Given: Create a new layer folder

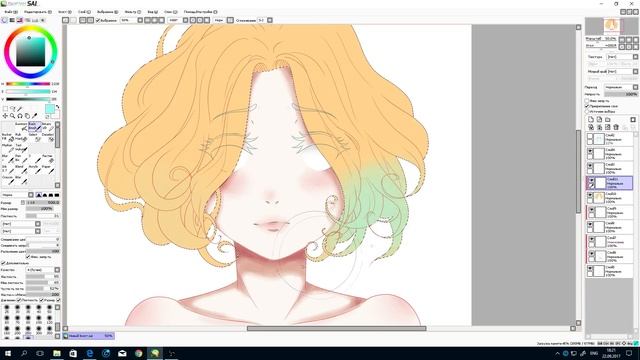Looking at the screenshot, I should [x=608, y=120].
